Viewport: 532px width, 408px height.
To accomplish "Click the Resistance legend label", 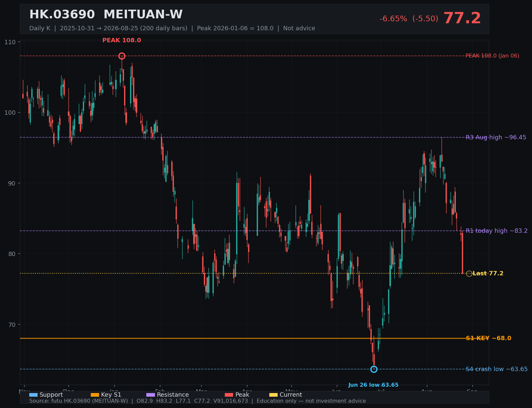I will [x=173, y=395].
